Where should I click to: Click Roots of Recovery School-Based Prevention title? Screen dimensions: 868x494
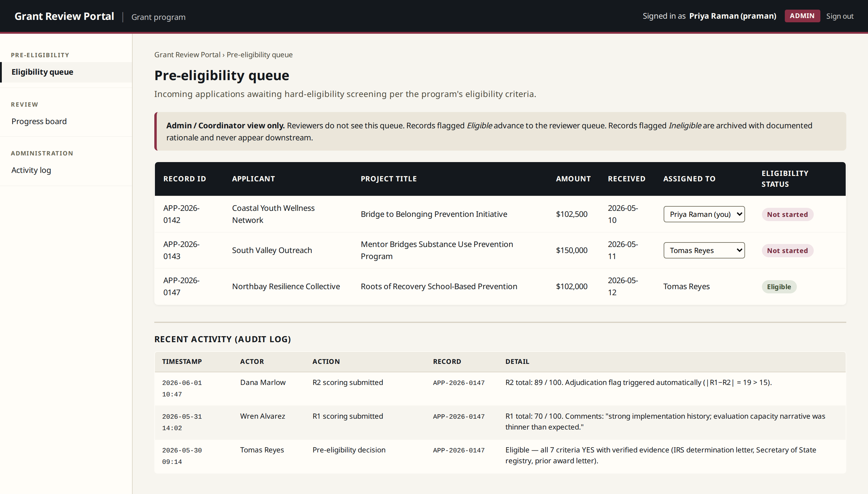(439, 286)
